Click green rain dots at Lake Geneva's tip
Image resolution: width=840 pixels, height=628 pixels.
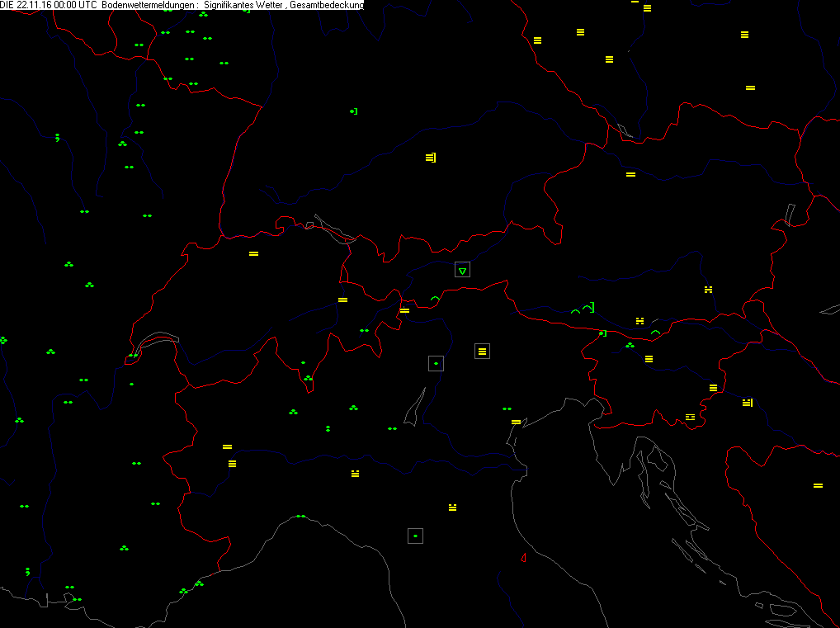[x=133, y=355]
